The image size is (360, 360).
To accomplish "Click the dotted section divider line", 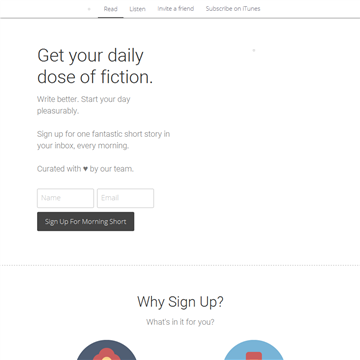I will pyautogui.click(x=180, y=266).
